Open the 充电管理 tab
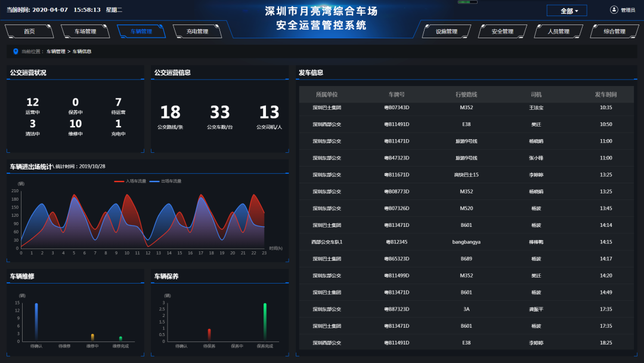 coord(197,32)
